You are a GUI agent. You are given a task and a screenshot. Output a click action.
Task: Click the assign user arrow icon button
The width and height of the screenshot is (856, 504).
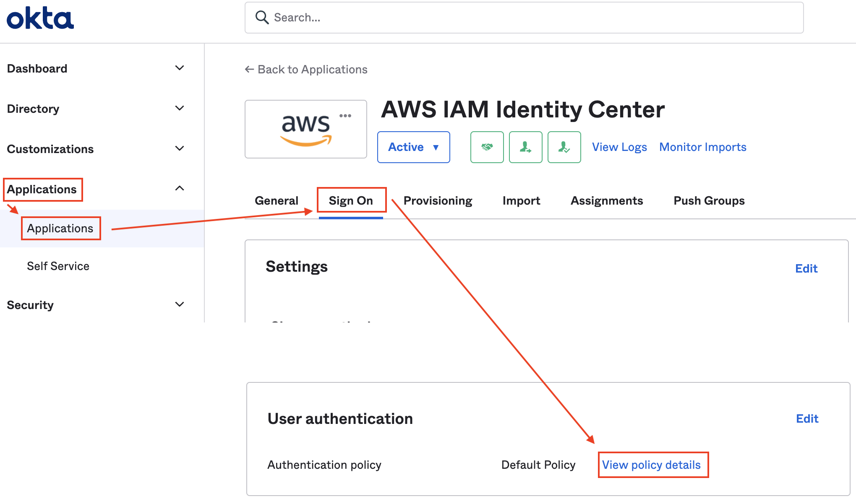click(x=525, y=147)
